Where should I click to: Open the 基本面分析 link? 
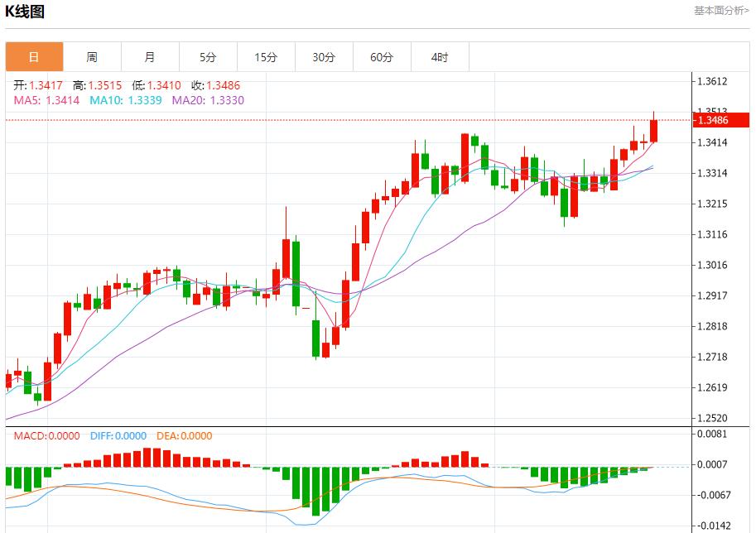tap(721, 11)
